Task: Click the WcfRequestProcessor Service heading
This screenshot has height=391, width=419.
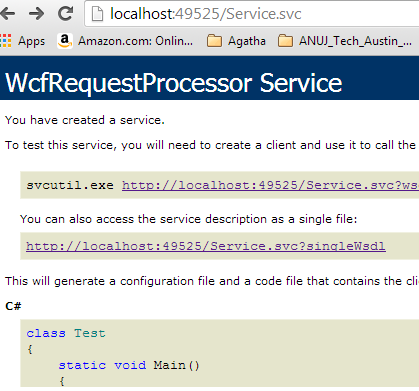Action: click(x=174, y=83)
